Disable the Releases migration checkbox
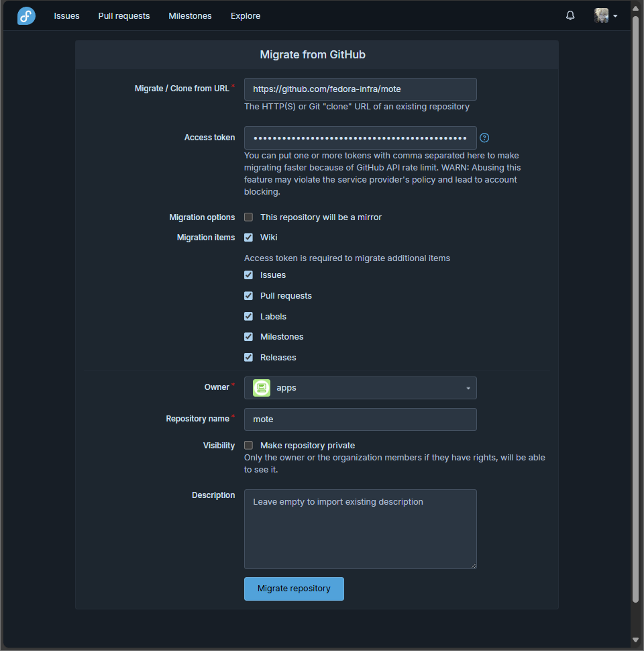The width and height of the screenshot is (644, 651). click(x=249, y=358)
